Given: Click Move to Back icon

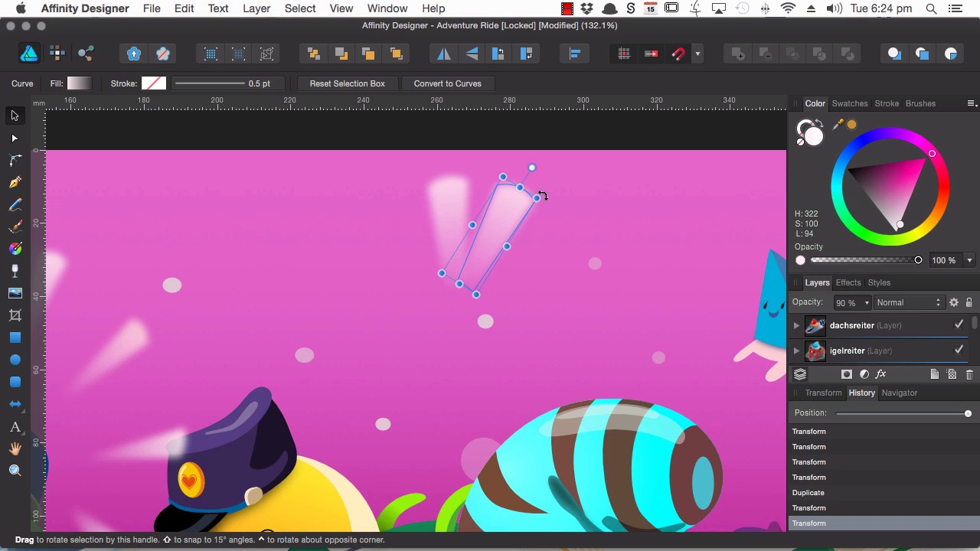Looking at the screenshot, I should (313, 54).
